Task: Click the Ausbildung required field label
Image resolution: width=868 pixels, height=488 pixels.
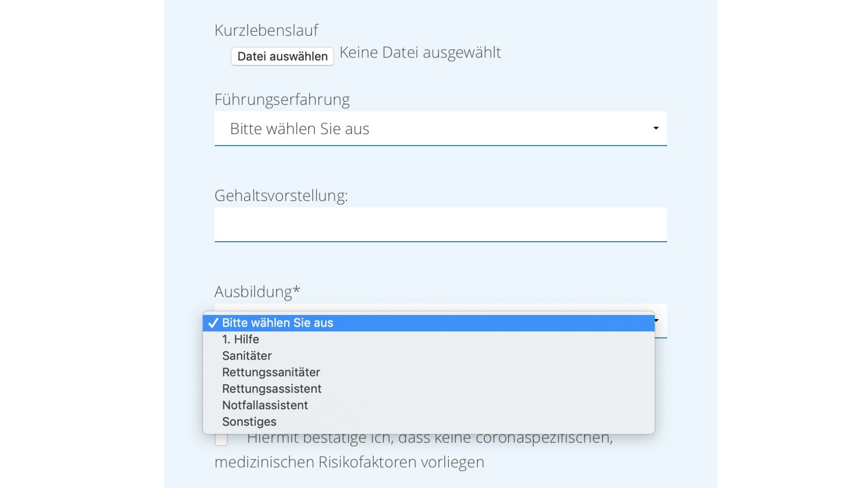Action: (257, 292)
